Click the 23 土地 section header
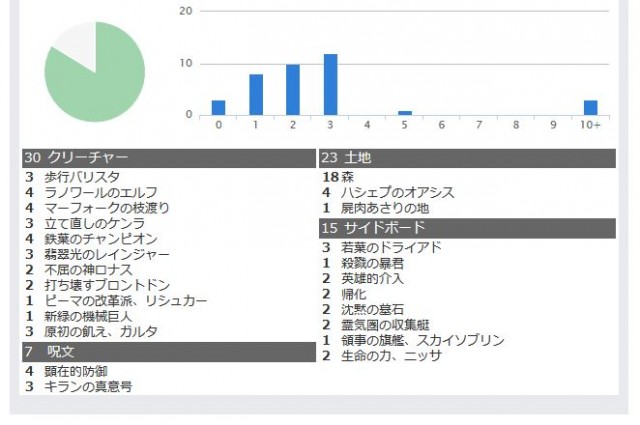The height and width of the screenshot is (425, 640). 467,158
